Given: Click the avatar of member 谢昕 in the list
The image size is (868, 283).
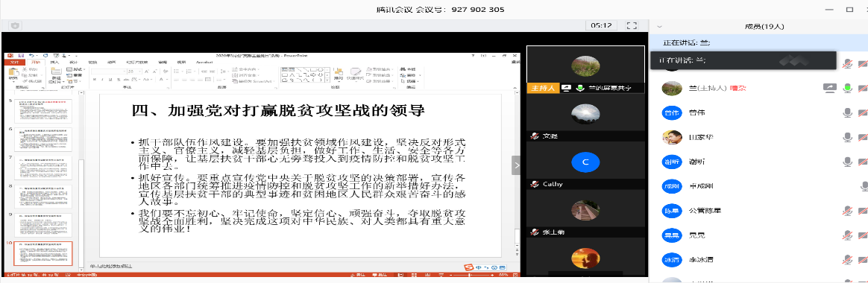Looking at the screenshot, I should click(671, 162).
